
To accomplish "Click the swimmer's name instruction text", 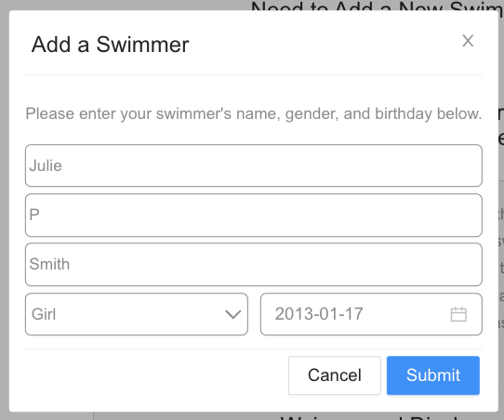I will point(254,113).
